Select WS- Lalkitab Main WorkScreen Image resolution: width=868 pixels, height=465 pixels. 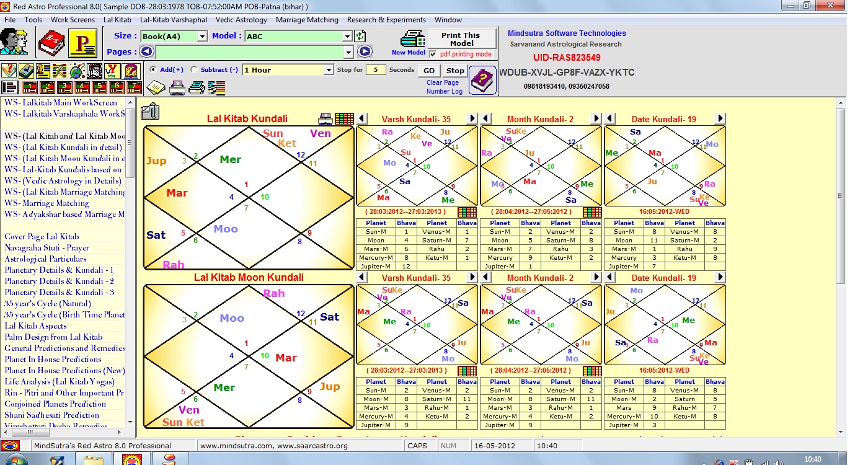[x=61, y=102]
